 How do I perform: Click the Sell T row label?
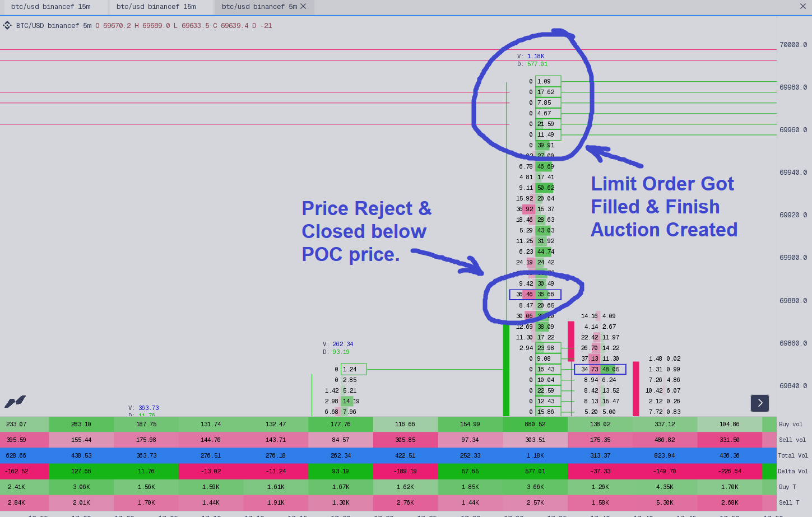coord(789,502)
